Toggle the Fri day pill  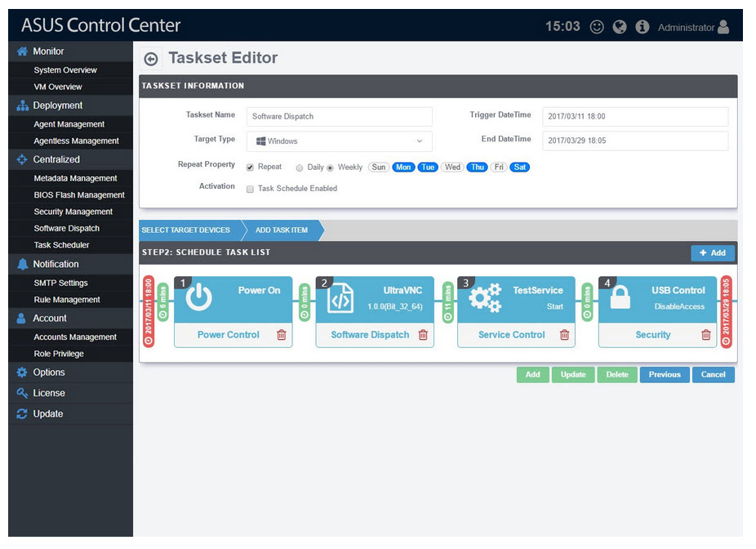pyautogui.click(x=499, y=167)
